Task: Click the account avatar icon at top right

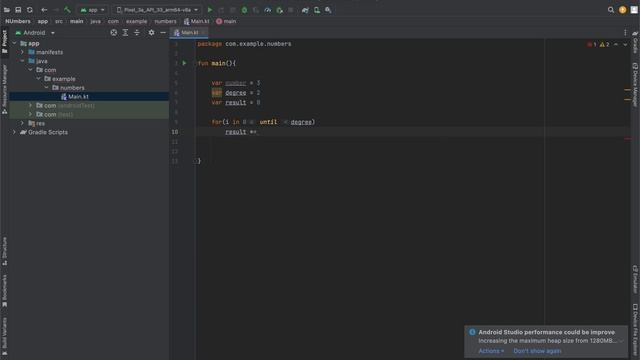Action: (634, 10)
